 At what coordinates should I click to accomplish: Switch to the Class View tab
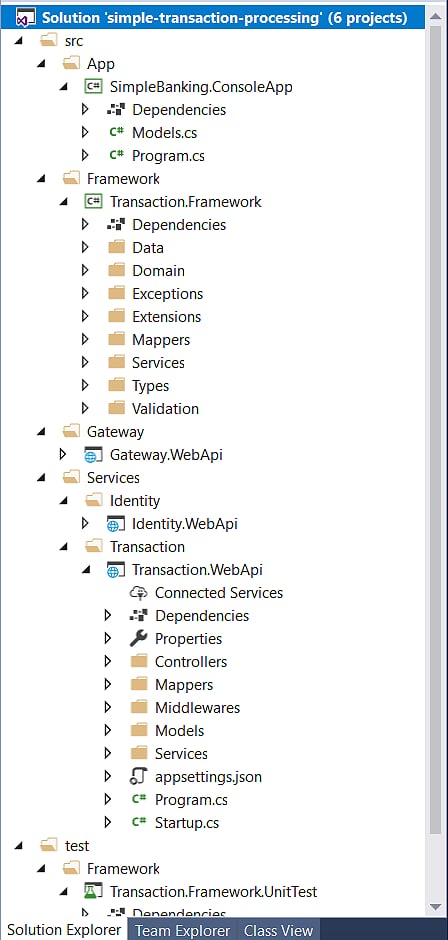point(278,930)
